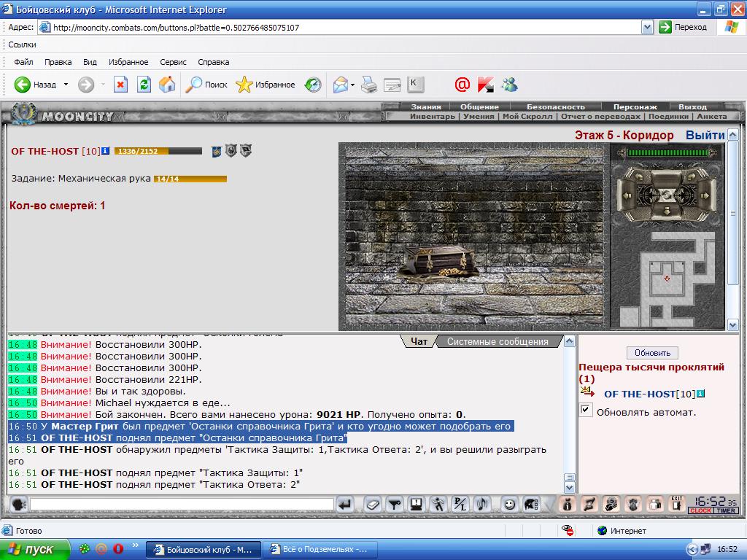Click the Kaspersky red K toolbar icon
747x560 pixels.
pyautogui.click(x=485, y=85)
